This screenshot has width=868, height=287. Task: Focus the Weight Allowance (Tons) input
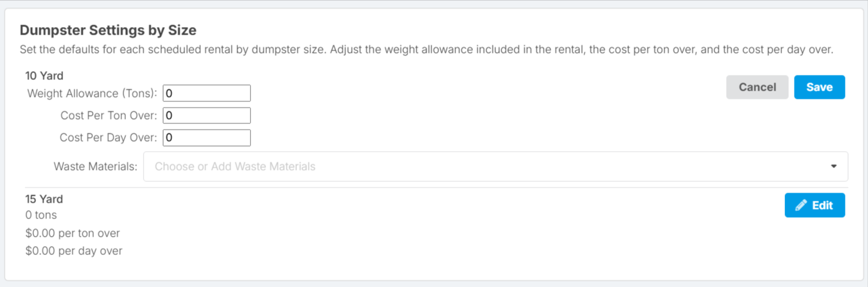[207, 93]
